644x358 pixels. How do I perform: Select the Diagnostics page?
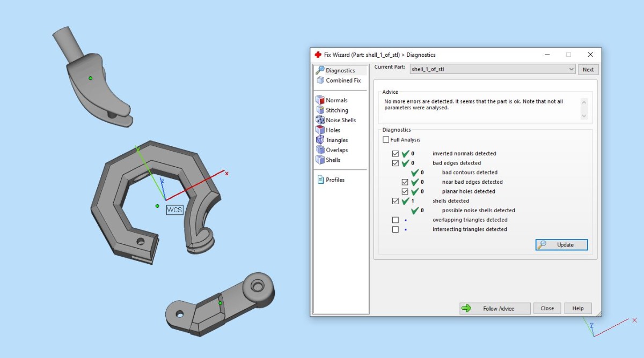(x=340, y=70)
